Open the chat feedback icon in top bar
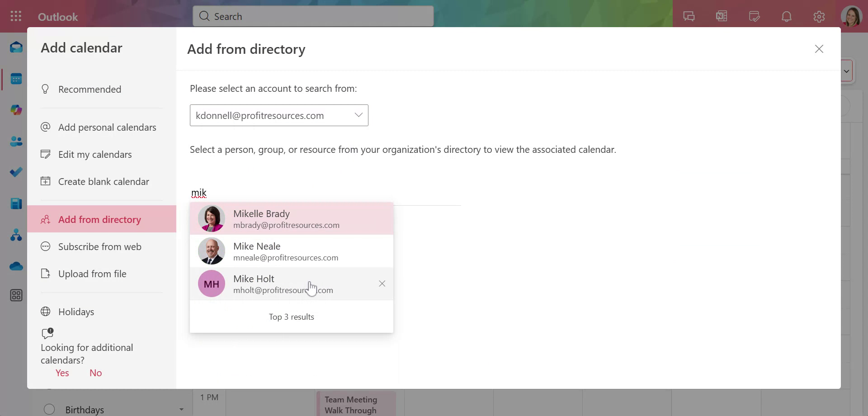Image resolution: width=868 pixels, height=416 pixels. [x=689, y=16]
